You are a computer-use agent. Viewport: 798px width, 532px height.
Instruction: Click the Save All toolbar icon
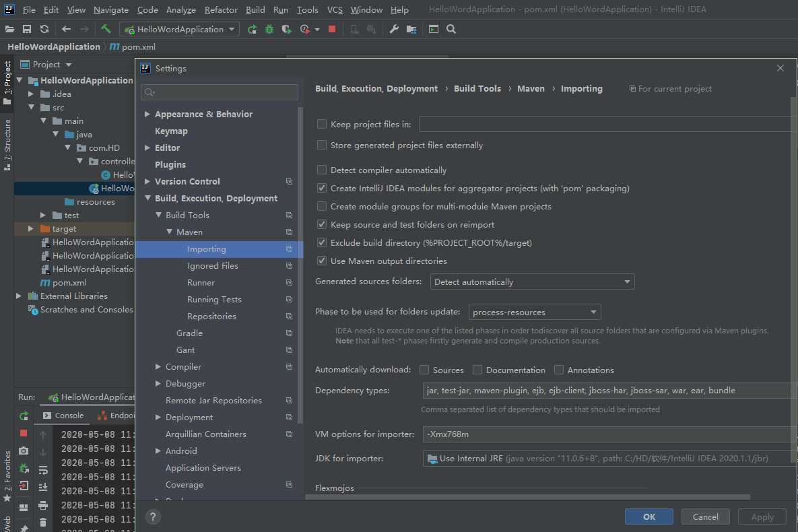coord(27,29)
